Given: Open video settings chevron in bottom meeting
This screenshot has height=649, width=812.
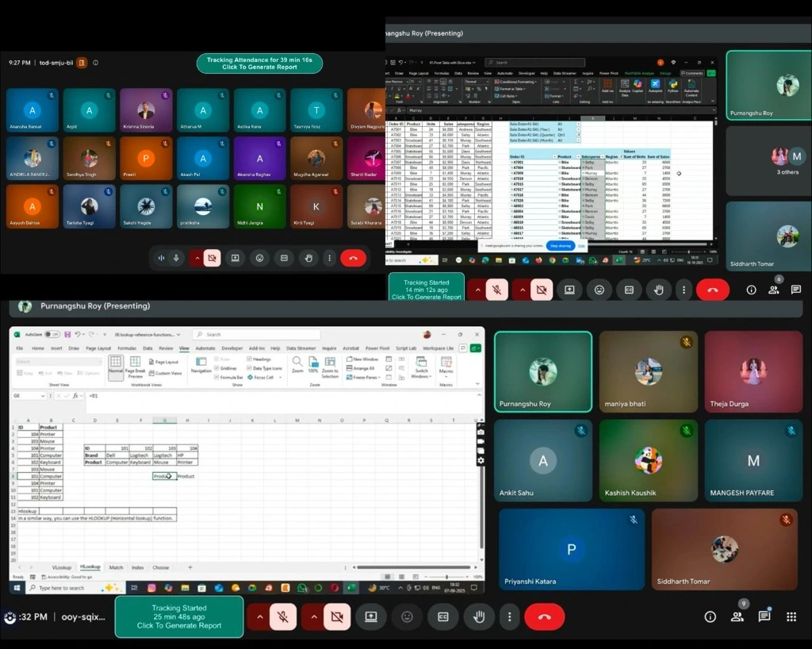Looking at the screenshot, I should pos(314,617).
